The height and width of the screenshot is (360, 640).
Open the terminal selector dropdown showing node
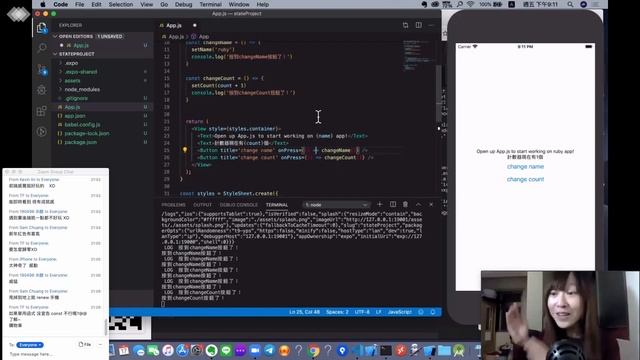(336, 204)
